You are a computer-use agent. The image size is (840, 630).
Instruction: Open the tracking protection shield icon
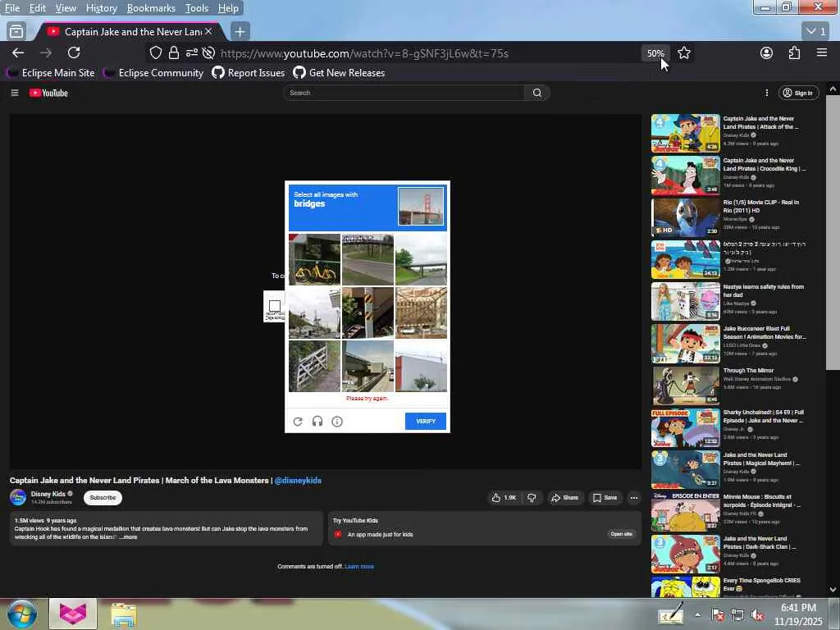pos(155,52)
